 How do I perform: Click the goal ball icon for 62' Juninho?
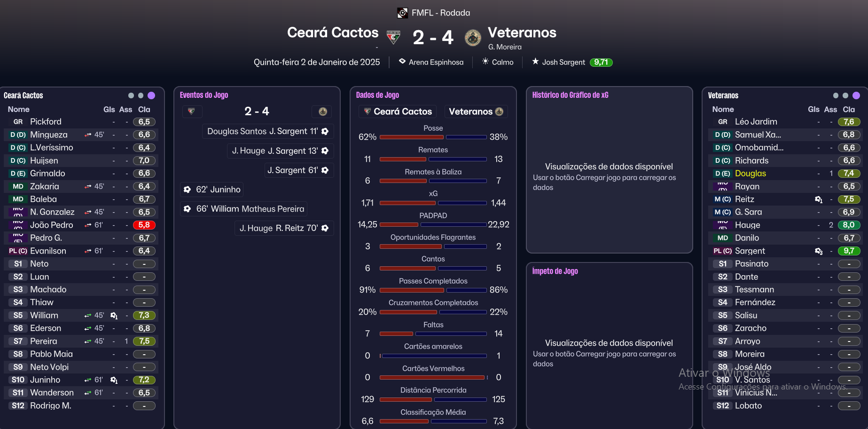[x=188, y=190]
